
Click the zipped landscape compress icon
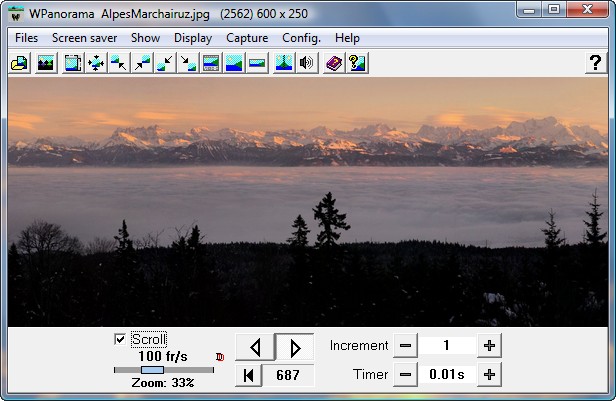pyautogui.click(x=284, y=63)
